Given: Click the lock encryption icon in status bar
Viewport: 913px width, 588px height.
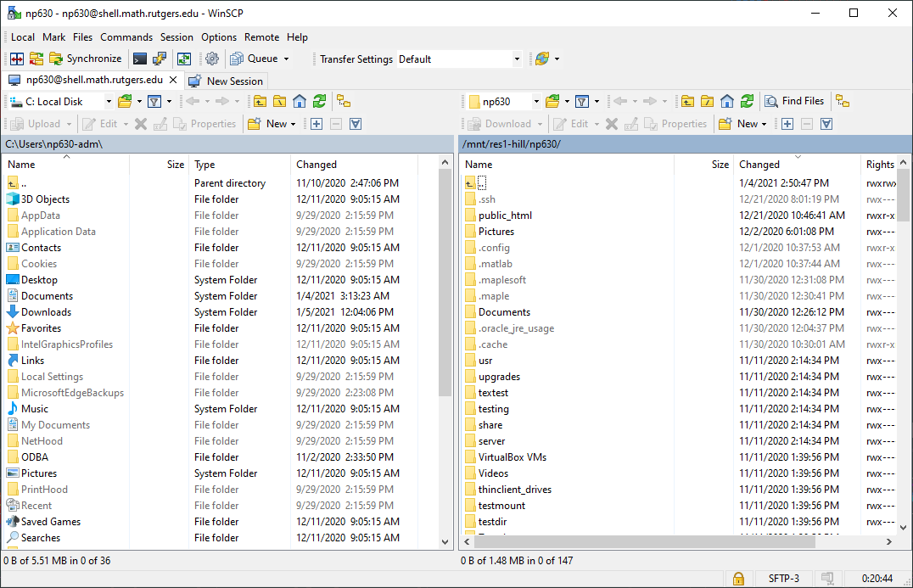Looking at the screenshot, I should tap(738, 579).
